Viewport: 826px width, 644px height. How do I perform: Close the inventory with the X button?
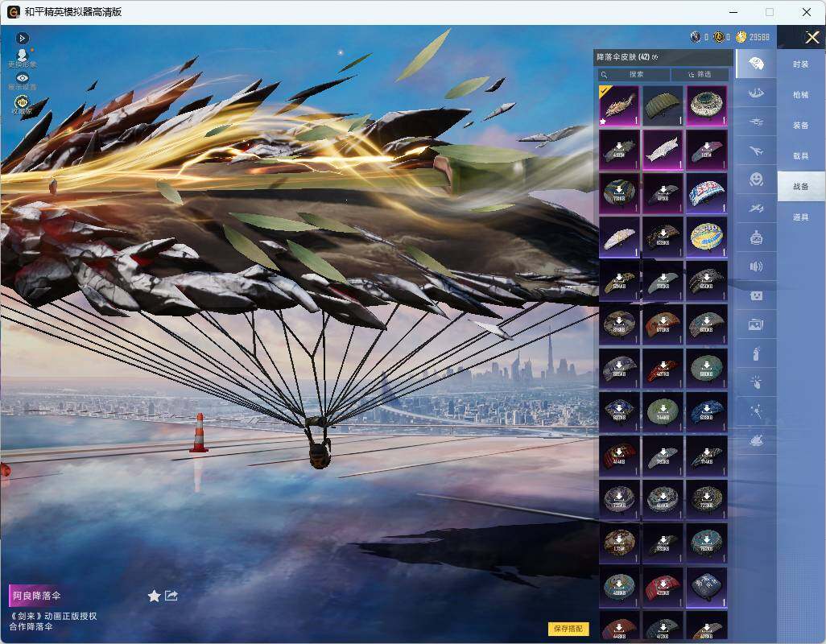[812, 37]
